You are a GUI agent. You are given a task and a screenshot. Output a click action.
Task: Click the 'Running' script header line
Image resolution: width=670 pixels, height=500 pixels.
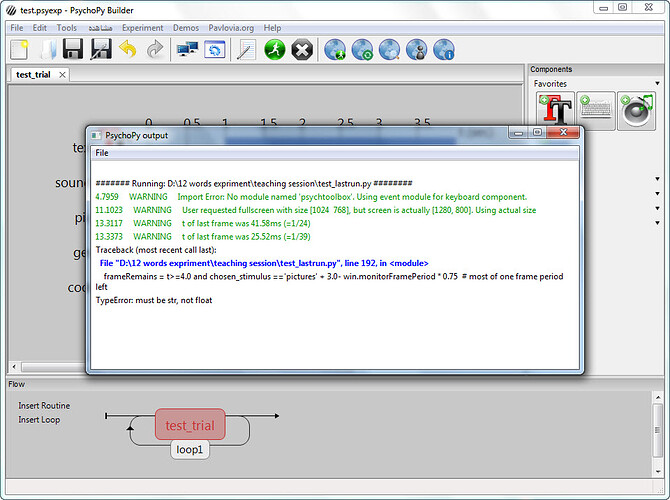[x=254, y=184]
